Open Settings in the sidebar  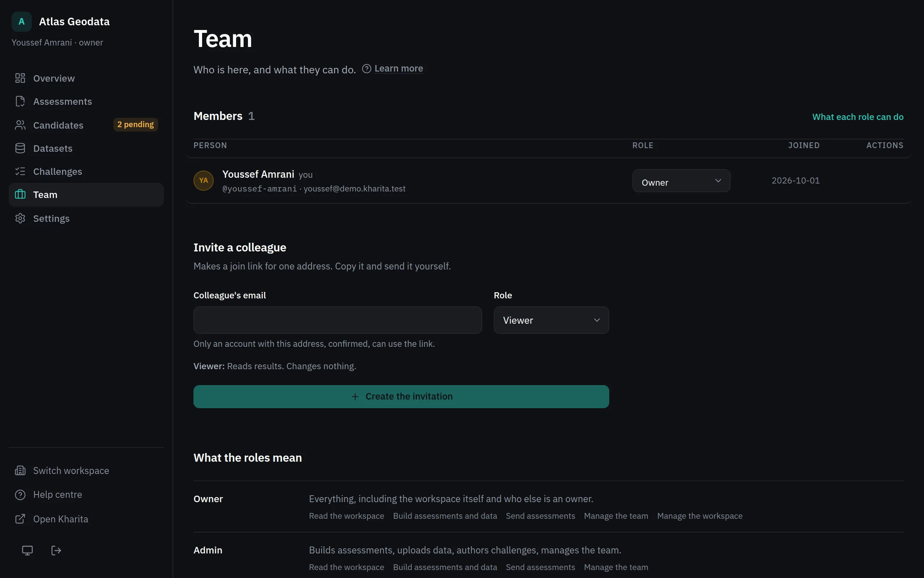[86, 218]
